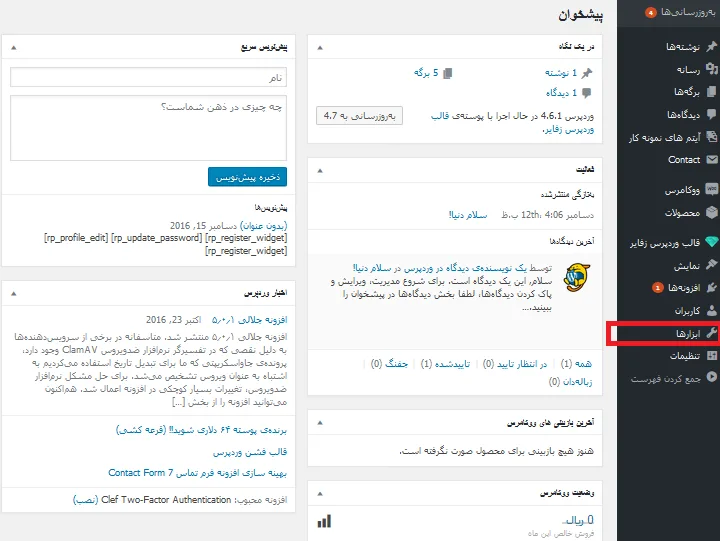
Task: Collapse the اخبار وردپرس widget
Action: click(x=14, y=293)
